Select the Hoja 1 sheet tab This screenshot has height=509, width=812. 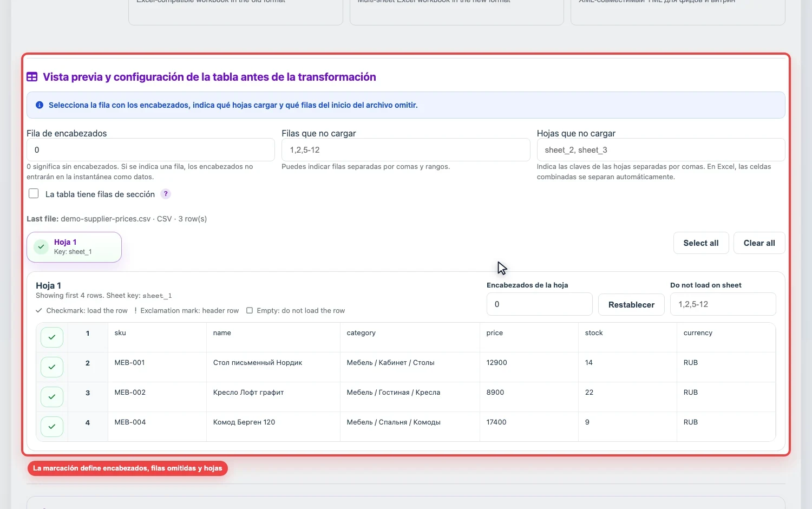74,247
